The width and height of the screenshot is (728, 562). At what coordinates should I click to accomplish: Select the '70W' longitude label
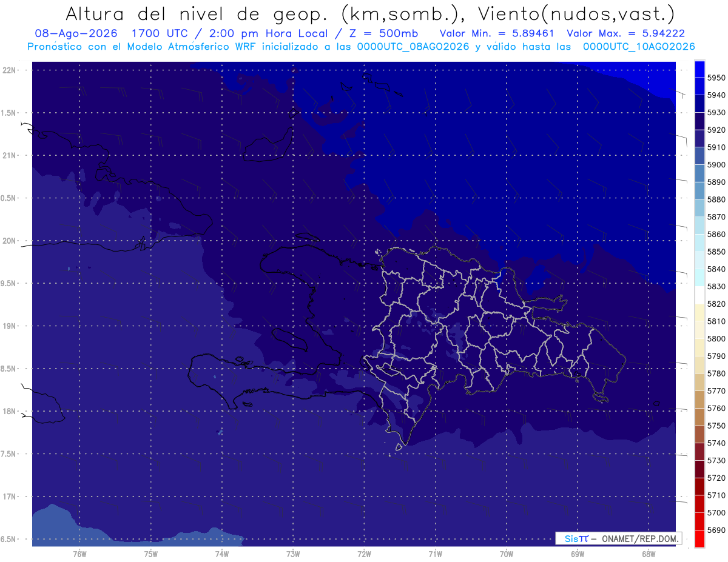point(507,554)
